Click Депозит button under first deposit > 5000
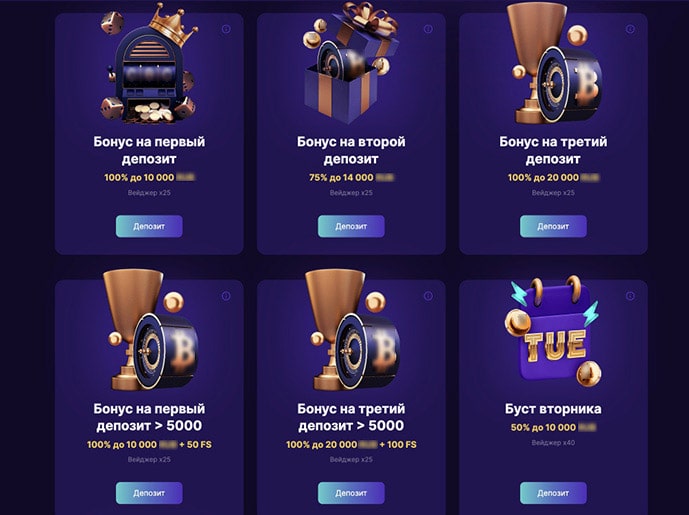 [149, 493]
